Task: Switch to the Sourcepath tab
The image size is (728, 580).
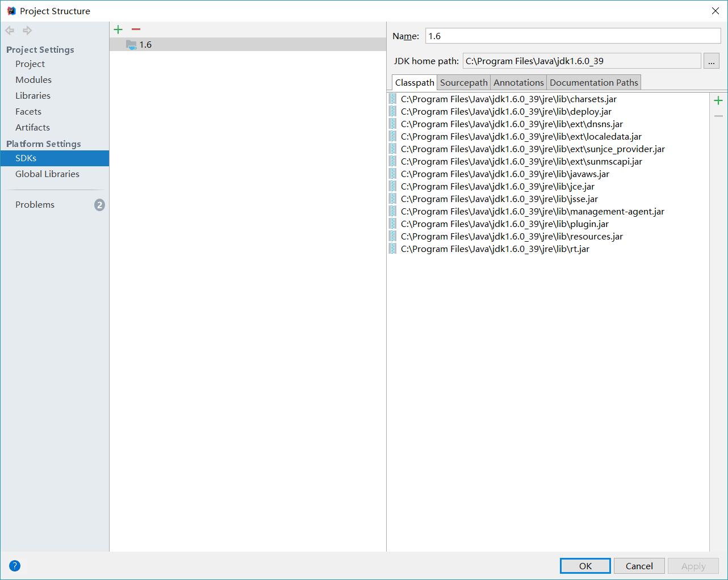Action: 464,82
